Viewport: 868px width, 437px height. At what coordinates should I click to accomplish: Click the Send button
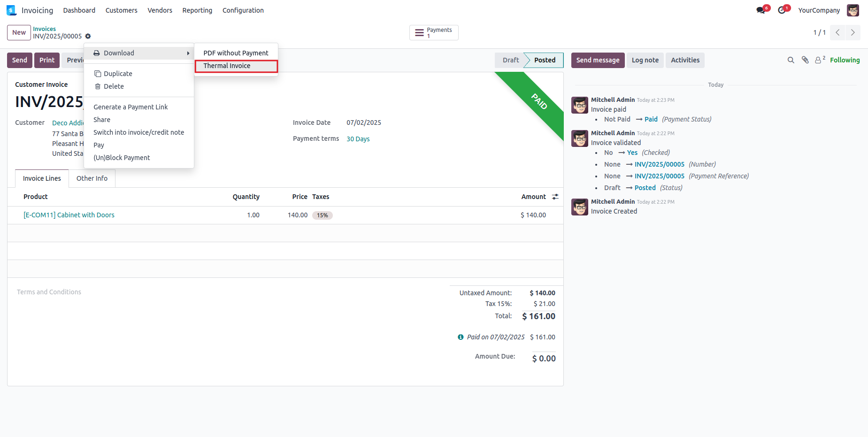(20, 60)
